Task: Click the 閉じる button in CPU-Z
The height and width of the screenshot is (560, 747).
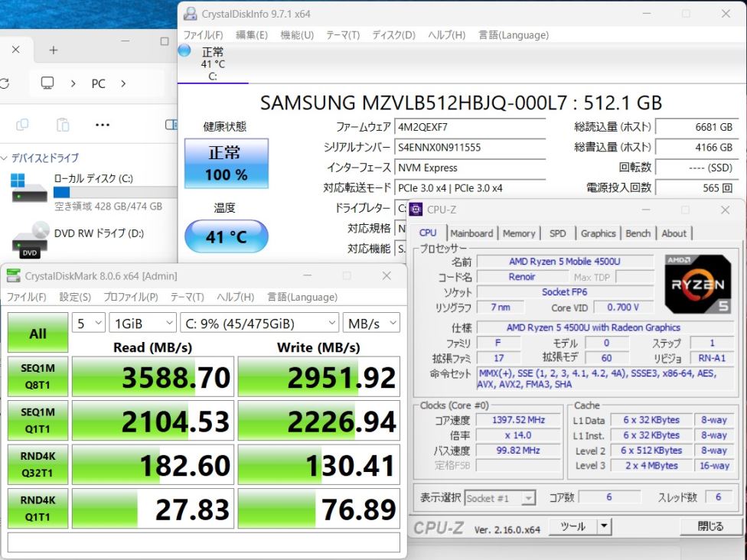Action: (710, 526)
